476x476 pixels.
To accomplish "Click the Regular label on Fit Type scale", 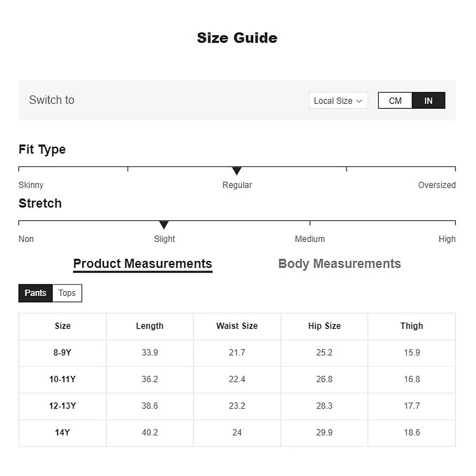I will coord(237,185).
